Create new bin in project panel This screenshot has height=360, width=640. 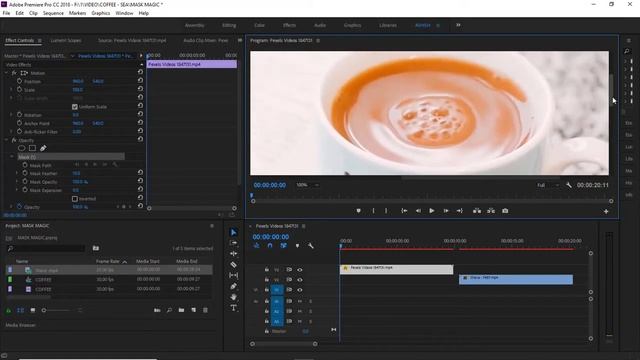click(181, 310)
